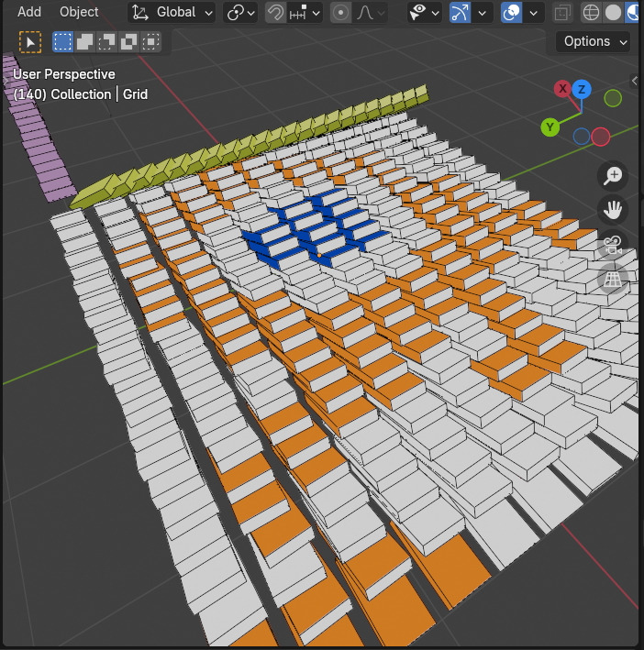Switch to wireframe viewport shading
This screenshot has height=650, width=644.
(591, 13)
